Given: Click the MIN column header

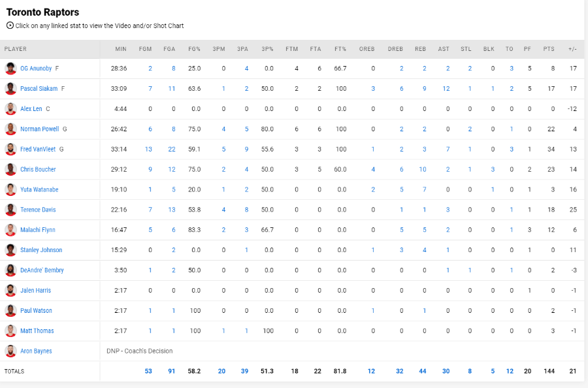Looking at the screenshot, I should (121, 49).
